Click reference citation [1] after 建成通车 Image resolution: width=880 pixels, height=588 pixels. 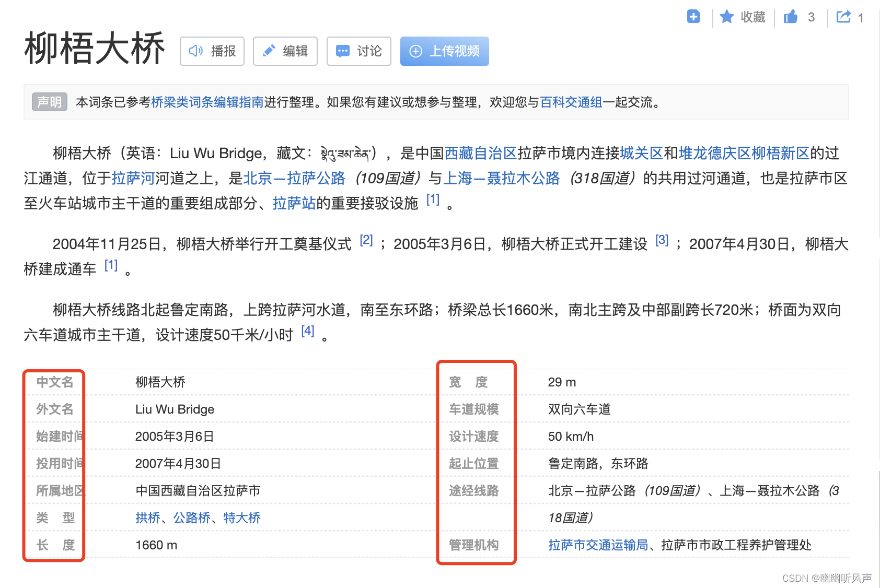point(110,265)
